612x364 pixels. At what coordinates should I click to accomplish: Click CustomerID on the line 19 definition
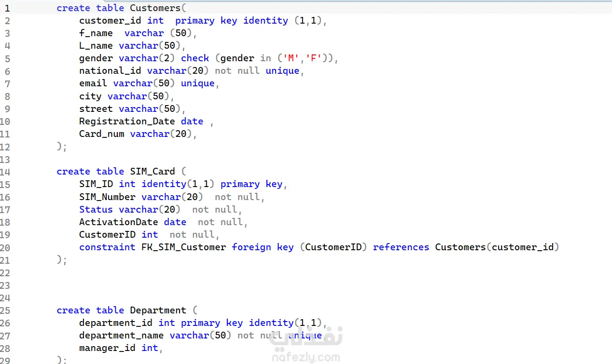(x=108, y=234)
